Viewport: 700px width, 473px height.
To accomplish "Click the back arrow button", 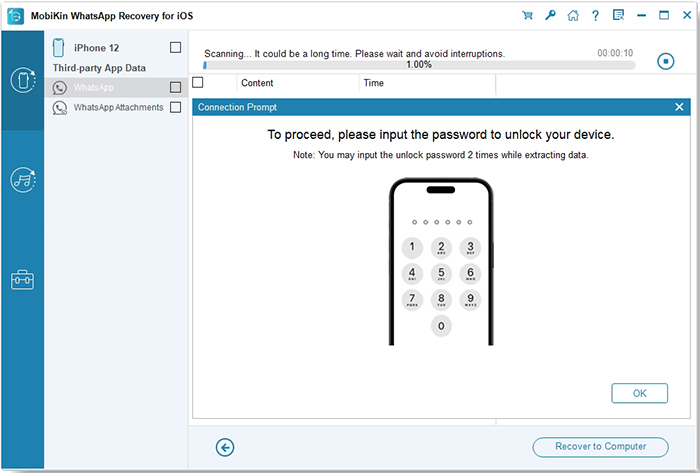I will 225,447.
